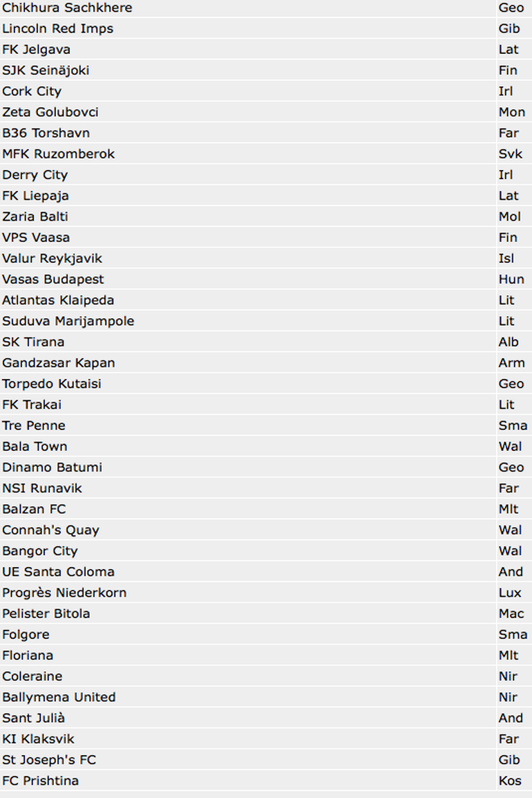Viewport: 532px width, 798px height.
Task: Select Cork City in the list
Action: click(32, 91)
